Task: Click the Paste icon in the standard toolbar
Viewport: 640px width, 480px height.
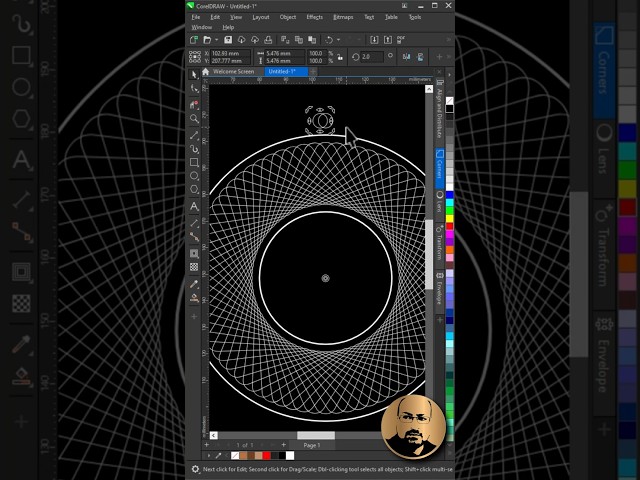Action: point(312,40)
